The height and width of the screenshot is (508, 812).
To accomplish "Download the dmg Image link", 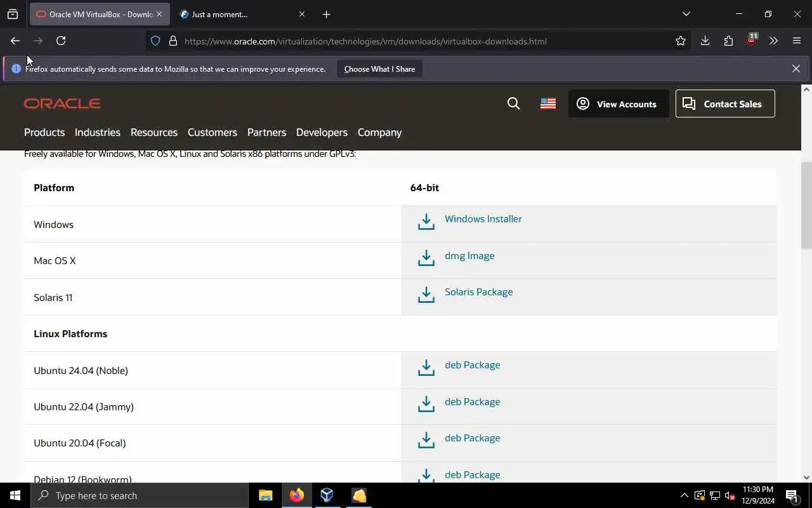I will 469,255.
